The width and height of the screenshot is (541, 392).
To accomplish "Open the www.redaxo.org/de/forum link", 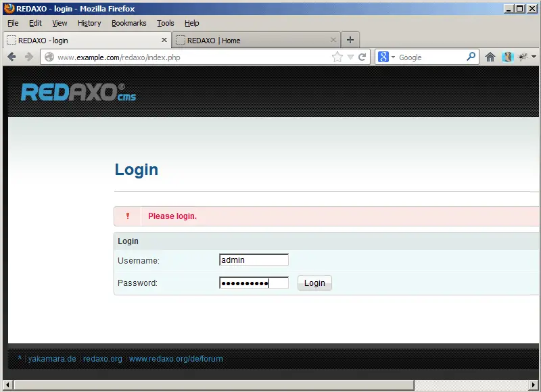I will tap(176, 359).
